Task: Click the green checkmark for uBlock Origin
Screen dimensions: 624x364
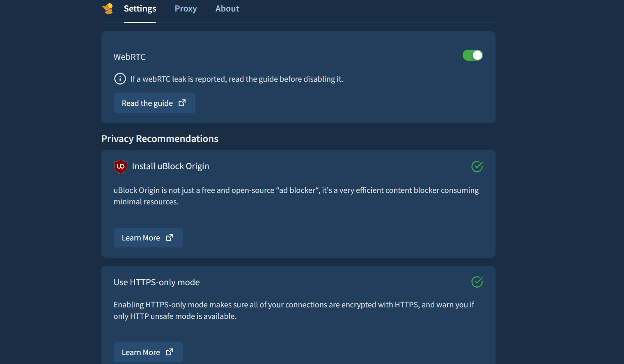Action: point(477,167)
